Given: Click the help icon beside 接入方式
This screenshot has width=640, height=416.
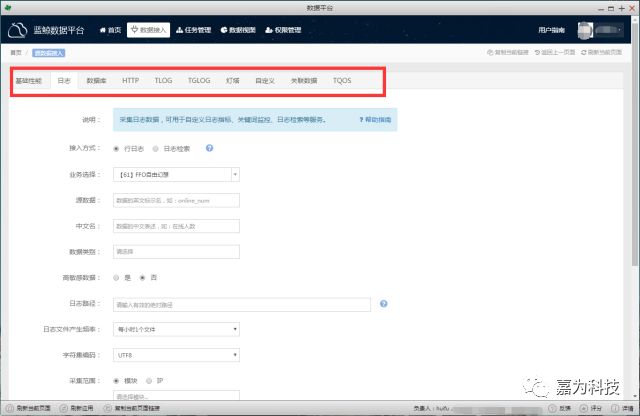Looking at the screenshot, I should pos(209,148).
